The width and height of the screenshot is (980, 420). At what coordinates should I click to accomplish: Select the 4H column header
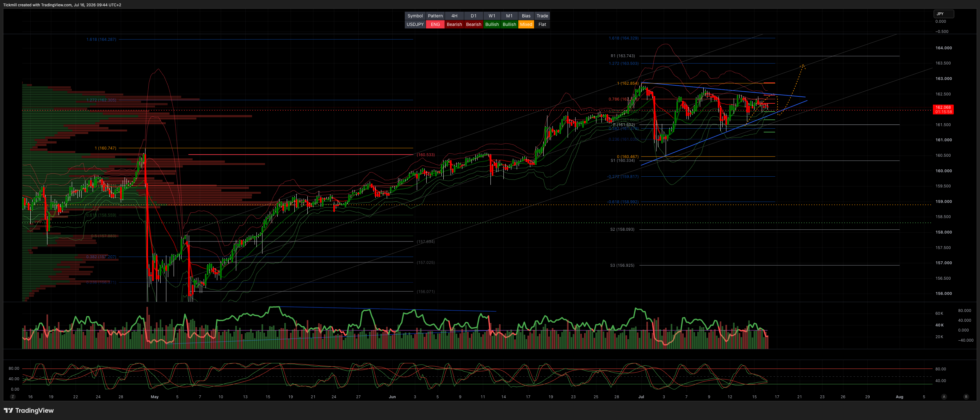pyautogui.click(x=454, y=15)
